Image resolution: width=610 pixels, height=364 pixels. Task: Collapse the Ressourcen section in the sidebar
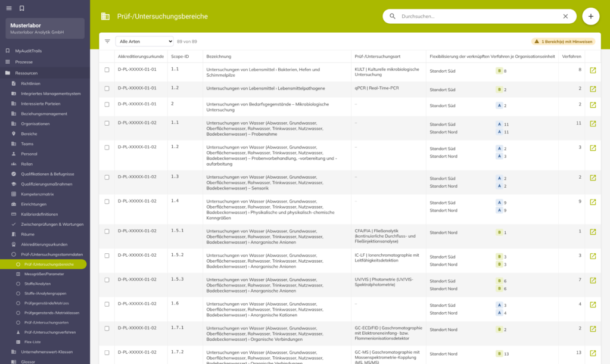point(45,73)
